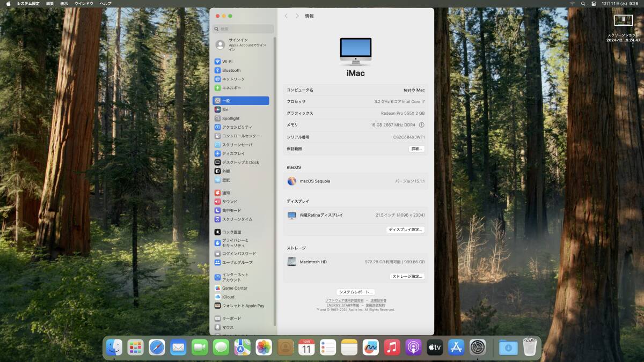Open the screenshot thumbnail on the desktop
The image size is (644, 362).
click(x=623, y=20)
